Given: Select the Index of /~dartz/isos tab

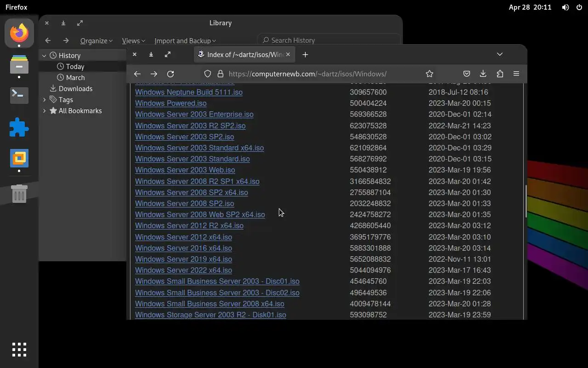Looking at the screenshot, I should (x=245, y=54).
